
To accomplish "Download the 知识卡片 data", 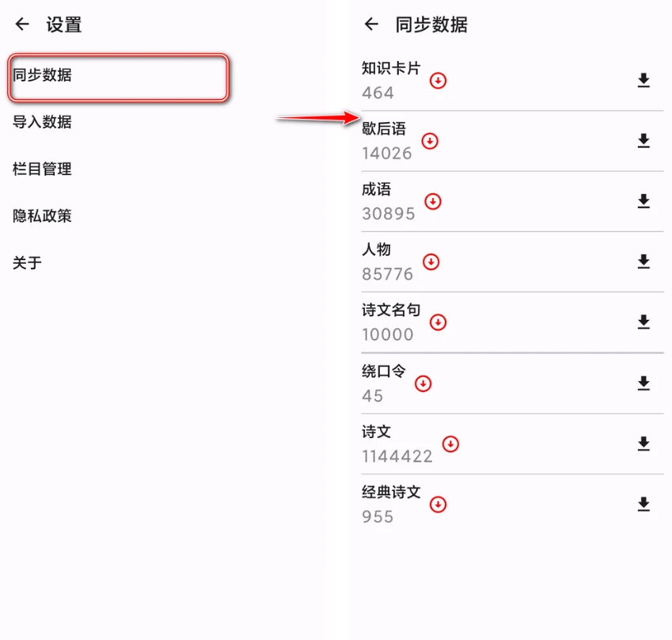I will [x=644, y=80].
